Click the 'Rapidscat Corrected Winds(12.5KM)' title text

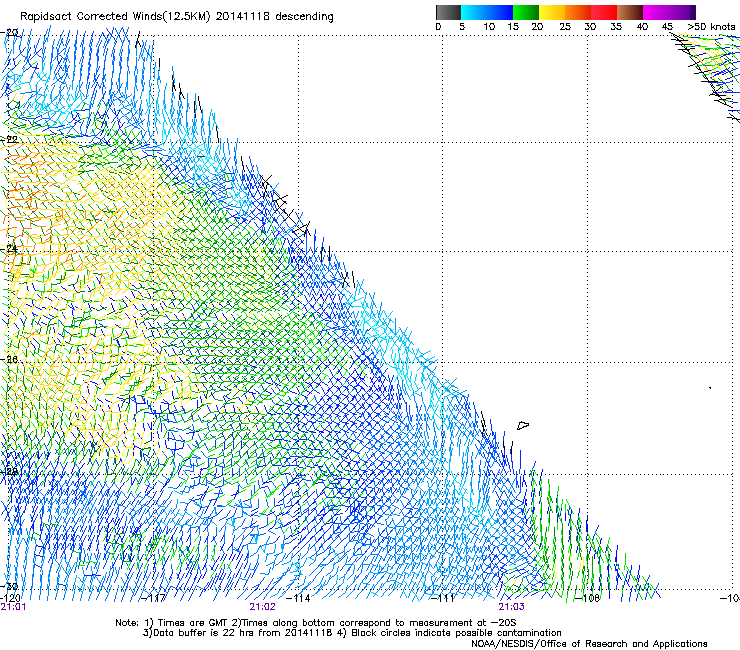[115, 17]
